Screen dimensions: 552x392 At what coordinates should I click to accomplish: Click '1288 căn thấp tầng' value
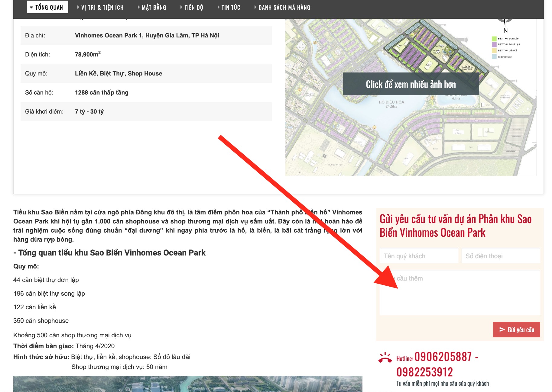coord(102,92)
